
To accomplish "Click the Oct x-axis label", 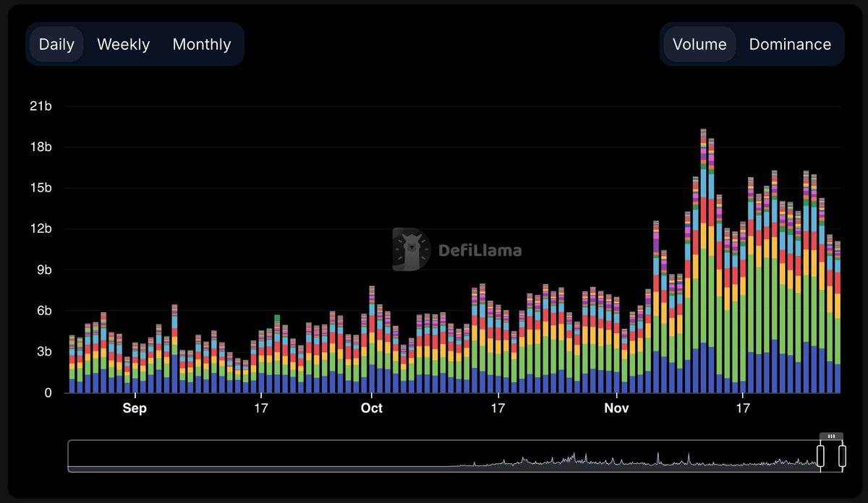I will (371, 408).
